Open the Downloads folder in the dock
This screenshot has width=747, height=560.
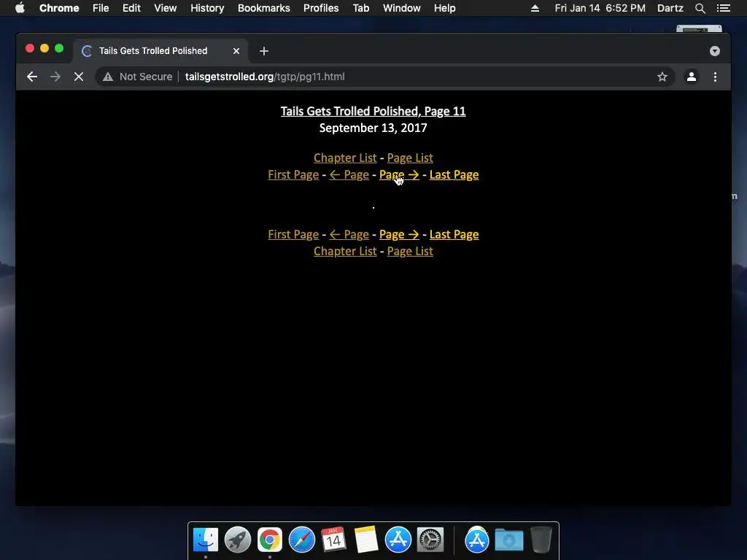(x=508, y=540)
